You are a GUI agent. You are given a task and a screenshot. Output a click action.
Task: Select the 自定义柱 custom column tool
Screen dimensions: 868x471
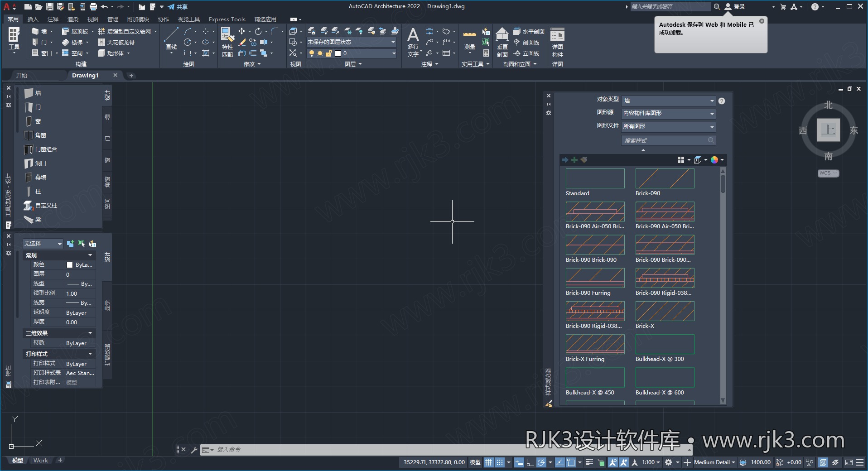[x=40, y=205]
